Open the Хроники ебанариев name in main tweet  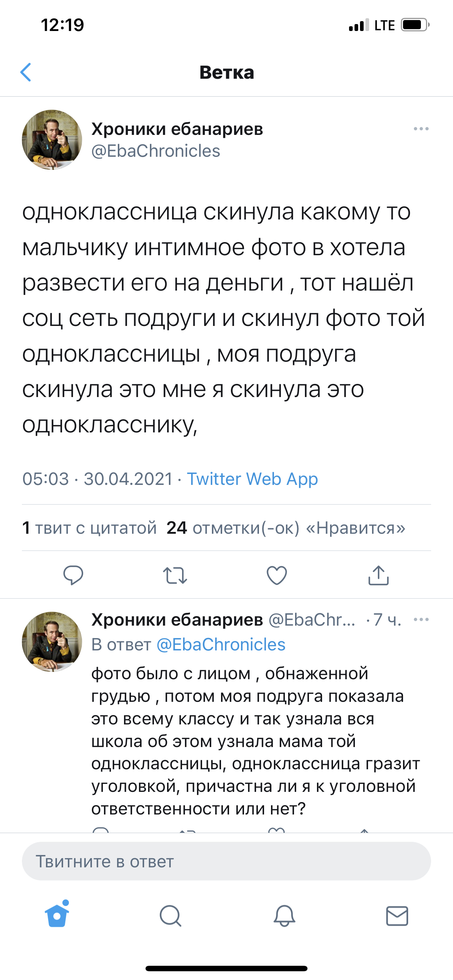(x=177, y=129)
